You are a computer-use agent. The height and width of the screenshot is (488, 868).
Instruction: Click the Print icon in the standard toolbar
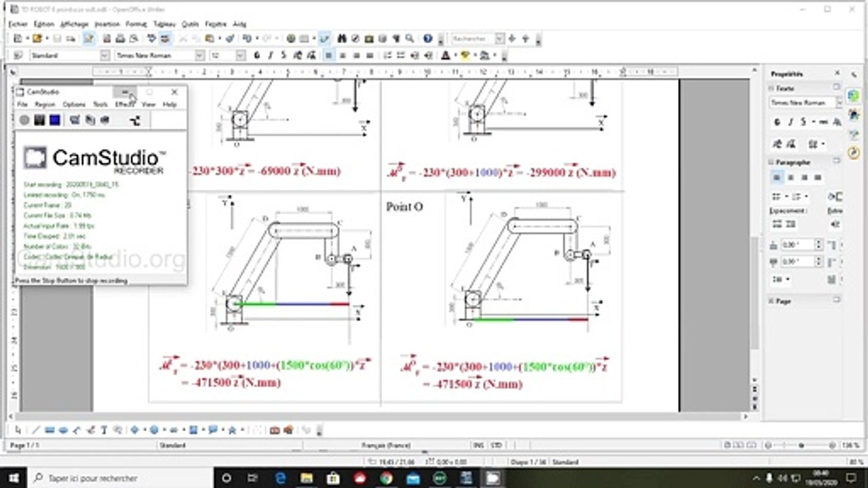[120, 39]
